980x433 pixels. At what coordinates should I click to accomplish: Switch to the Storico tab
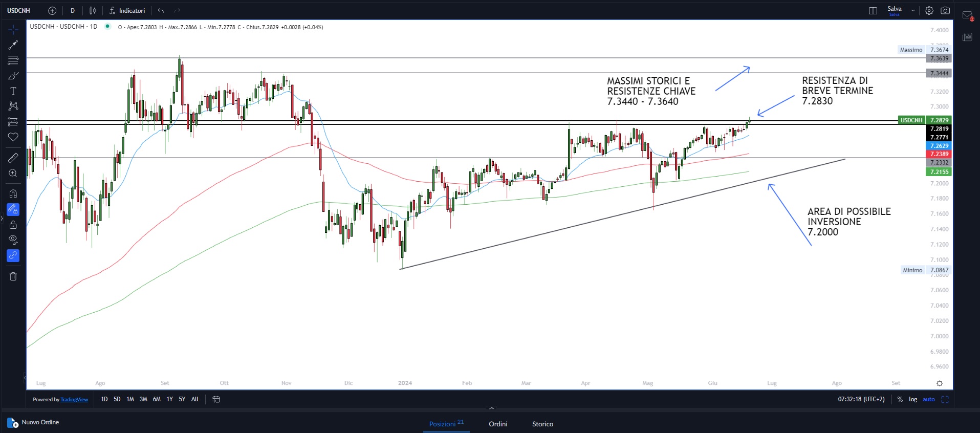pos(542,424)
